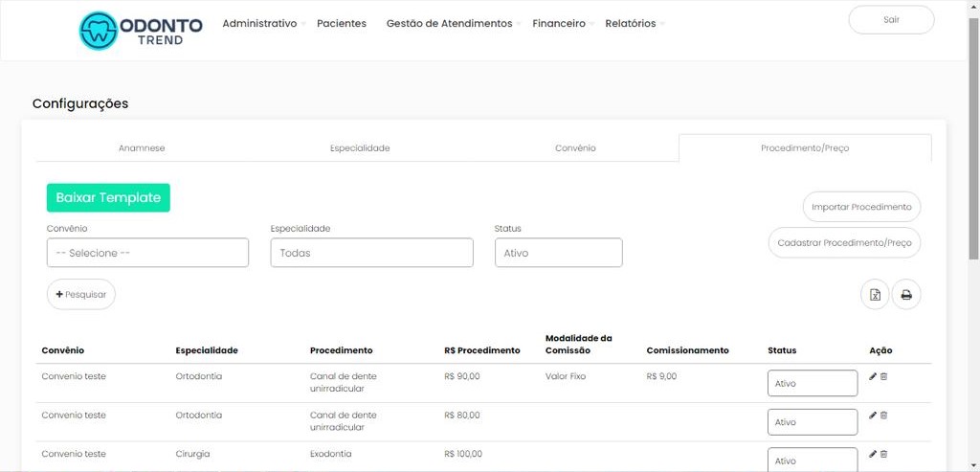Click the Baixar Template button

pos(108,197)
